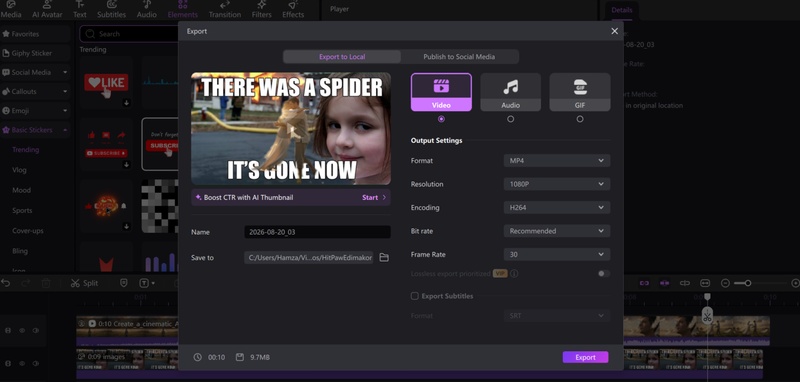Select Cover-ups sticker subcategory
The image size is (800, 382).
(x=28, y=231)
